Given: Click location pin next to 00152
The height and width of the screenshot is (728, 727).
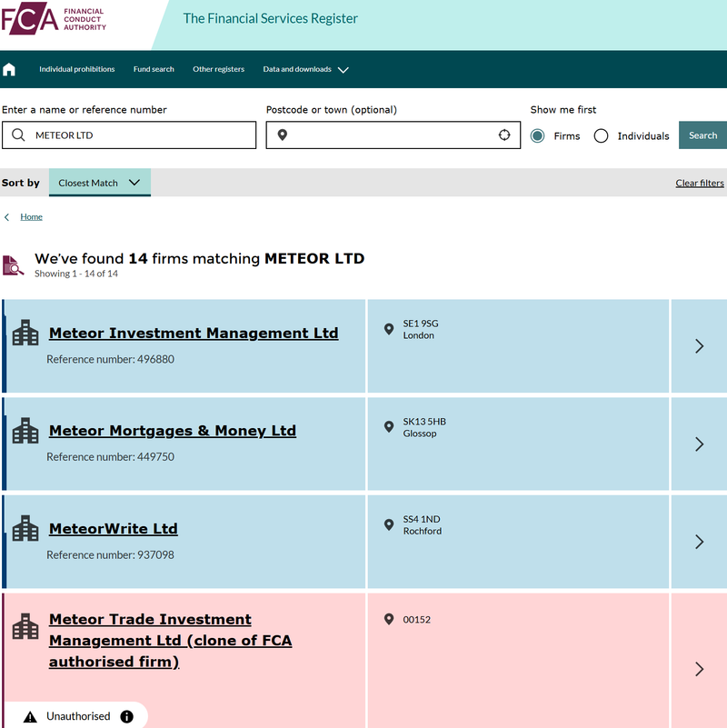Looking at the screenshot, I should (389, 619).
